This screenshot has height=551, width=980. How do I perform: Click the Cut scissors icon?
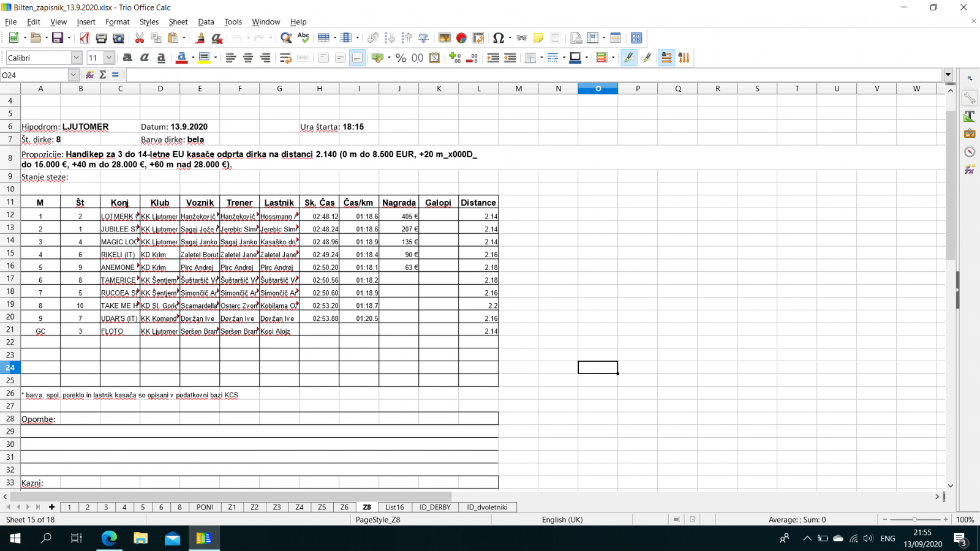click(x=140, y=38)
